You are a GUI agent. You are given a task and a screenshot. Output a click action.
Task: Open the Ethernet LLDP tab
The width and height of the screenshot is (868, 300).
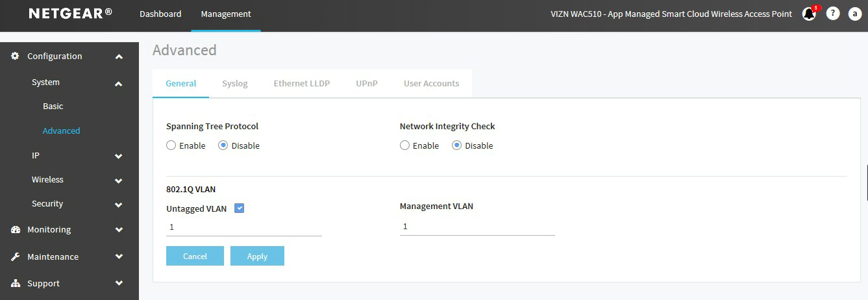[301, 84]
